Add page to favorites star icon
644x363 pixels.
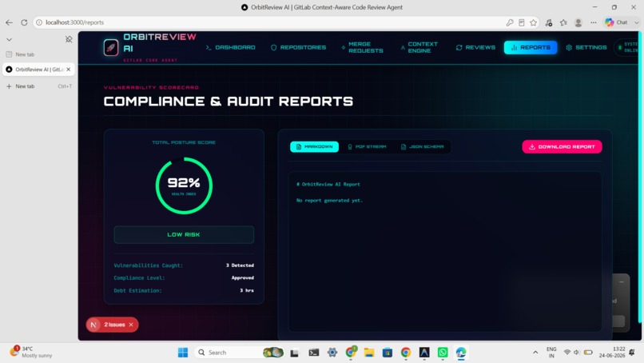pos(534,22)
